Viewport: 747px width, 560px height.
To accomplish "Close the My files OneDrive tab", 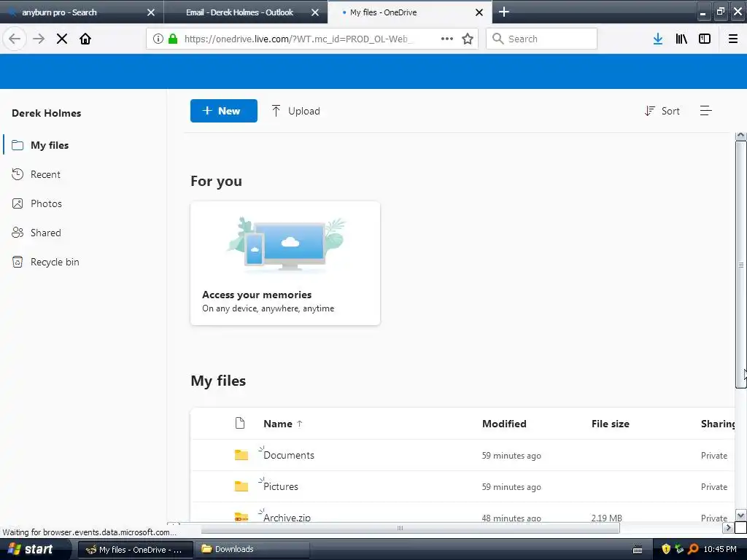I will click(x=479, y=12).
